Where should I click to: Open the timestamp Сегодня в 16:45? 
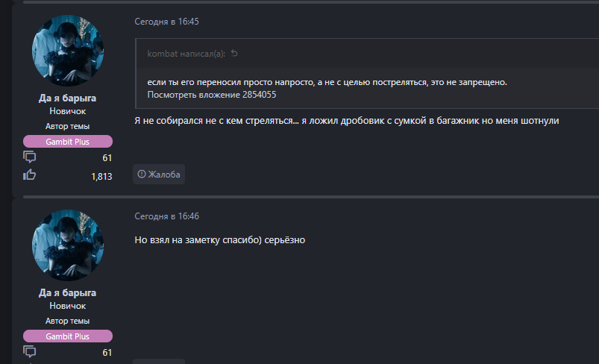(166, 22)
